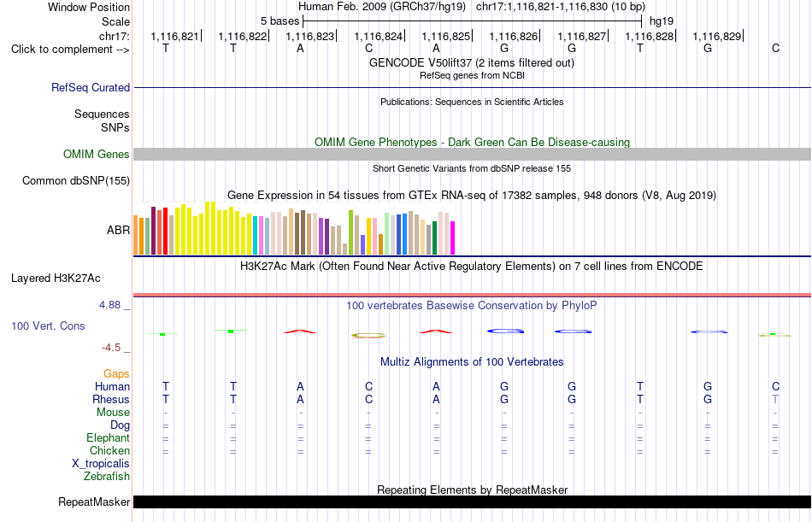Open the Layered H3K27Ac track label
The width and height of the screenshot is (812, 522).
click(56, 279)
